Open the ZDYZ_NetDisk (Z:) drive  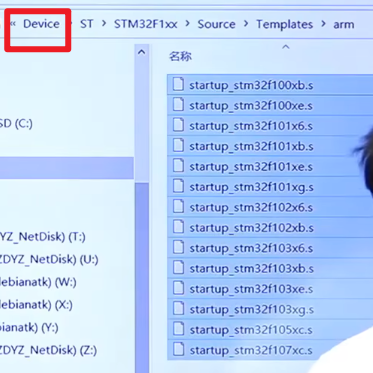pos(49,350)
